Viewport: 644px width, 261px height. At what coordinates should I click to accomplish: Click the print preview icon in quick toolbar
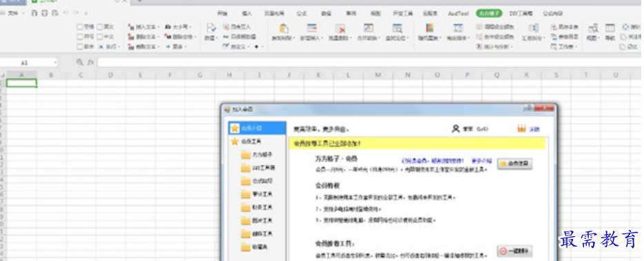55,13
